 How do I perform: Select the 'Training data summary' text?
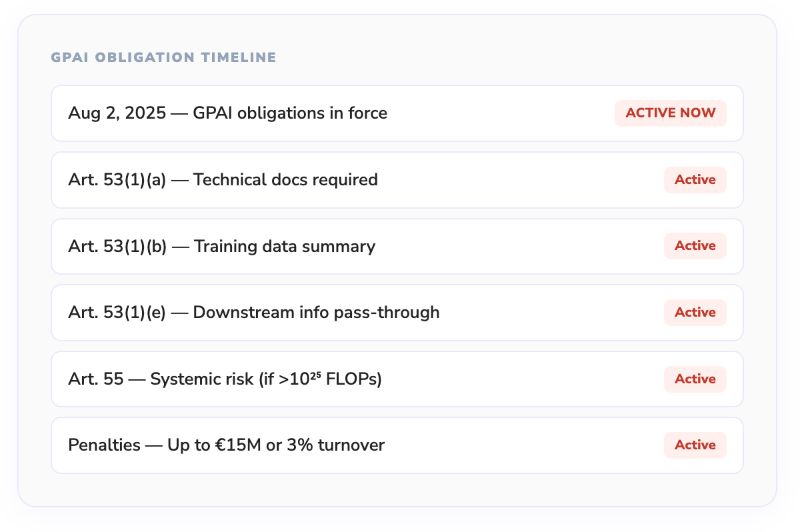[x=285, y=246]
